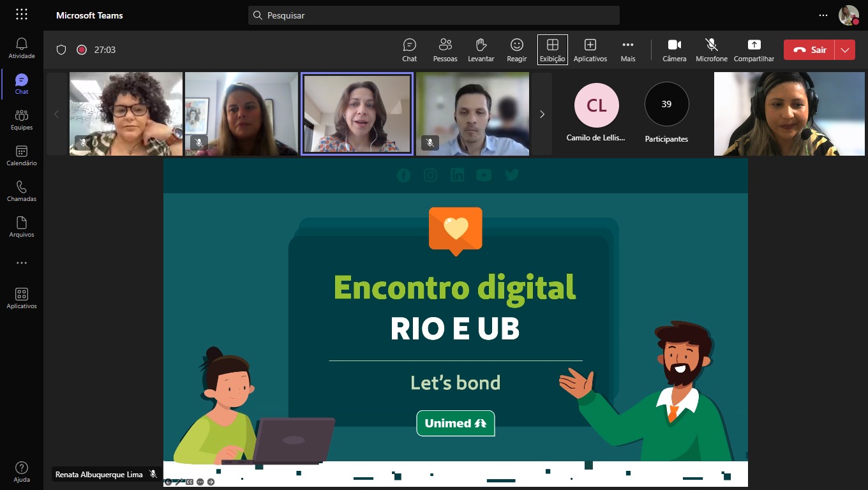Open Reagir reactions menu
Image resolution: width=868 pixels, height=490 pixels.
click(516, 50)
